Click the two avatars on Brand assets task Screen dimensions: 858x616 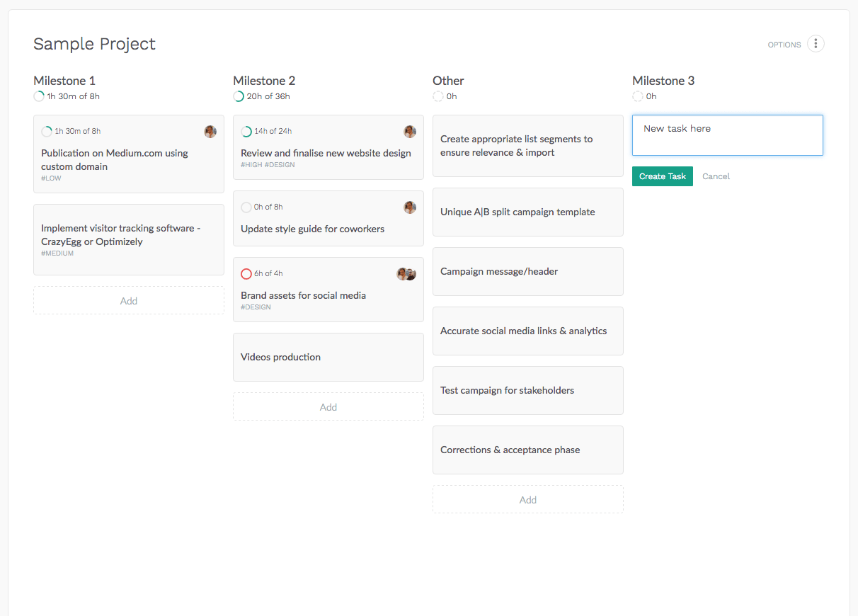point(406,274)
